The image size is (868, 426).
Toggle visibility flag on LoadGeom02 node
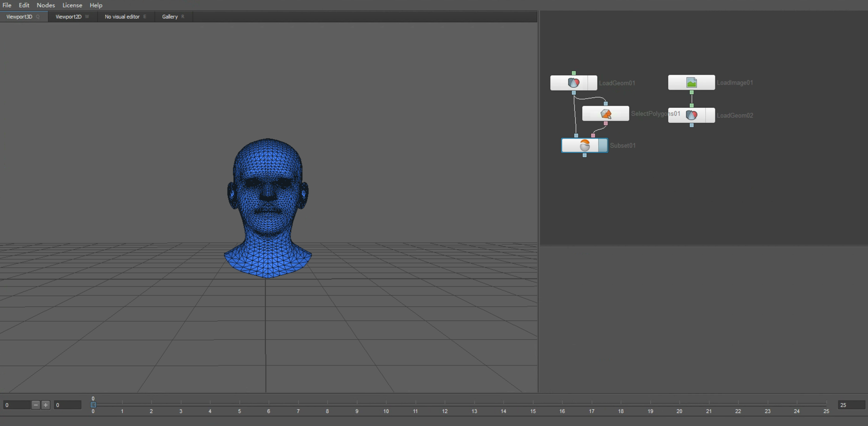click(710, 115)
